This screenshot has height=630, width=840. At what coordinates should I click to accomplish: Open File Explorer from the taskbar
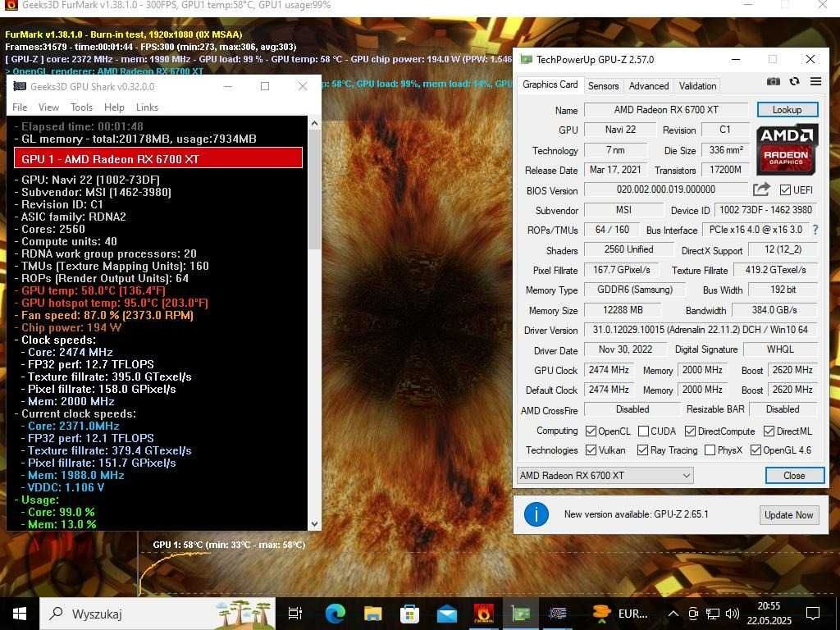click(373, 614)
